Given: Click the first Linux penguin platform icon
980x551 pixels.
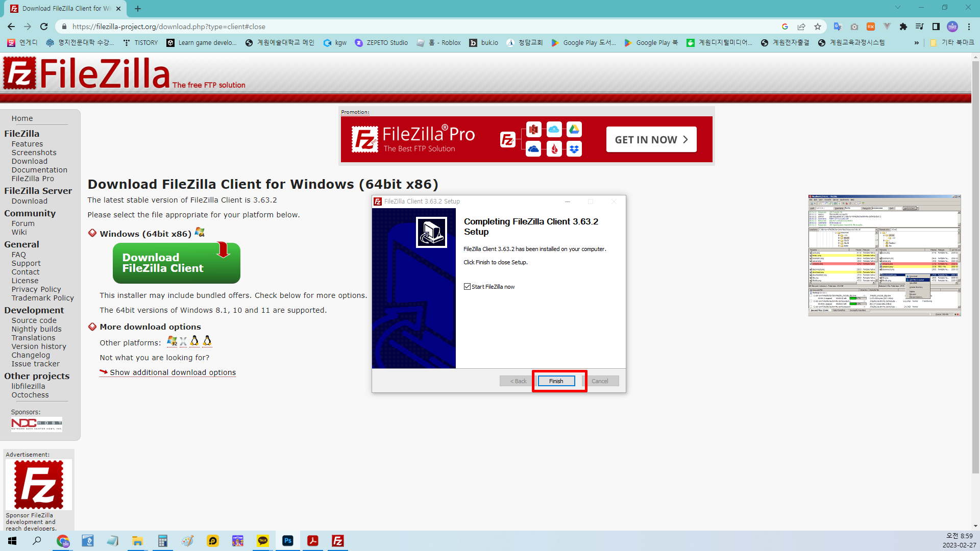Looking at the screenshot, I should pos(194,341).
